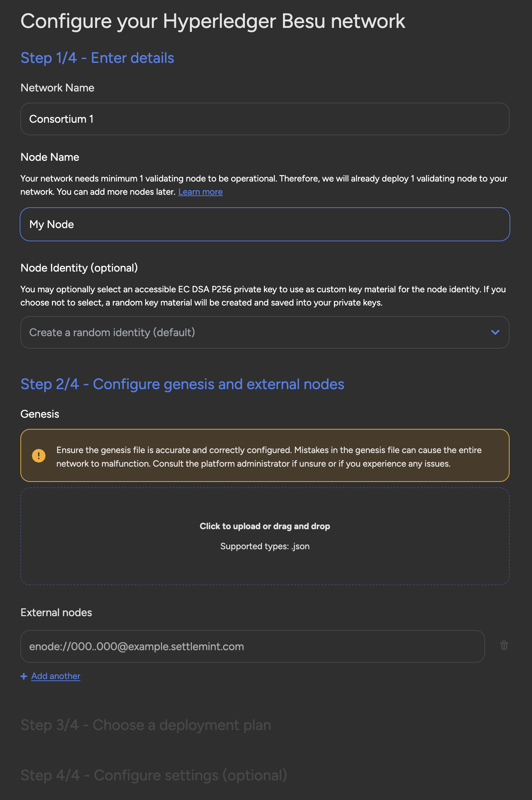Open the Learn more link about validating nodes

200,192
